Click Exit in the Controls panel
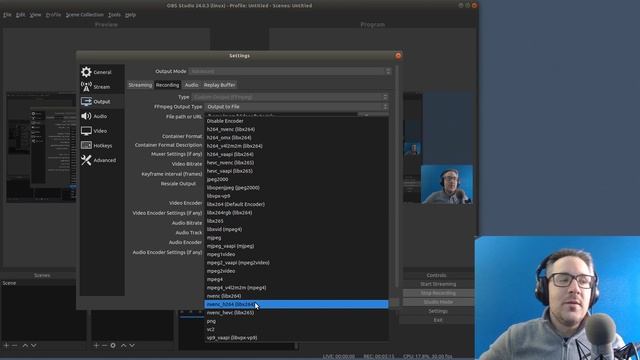Viewport: 640px width, 360px height. coord(438,320)
